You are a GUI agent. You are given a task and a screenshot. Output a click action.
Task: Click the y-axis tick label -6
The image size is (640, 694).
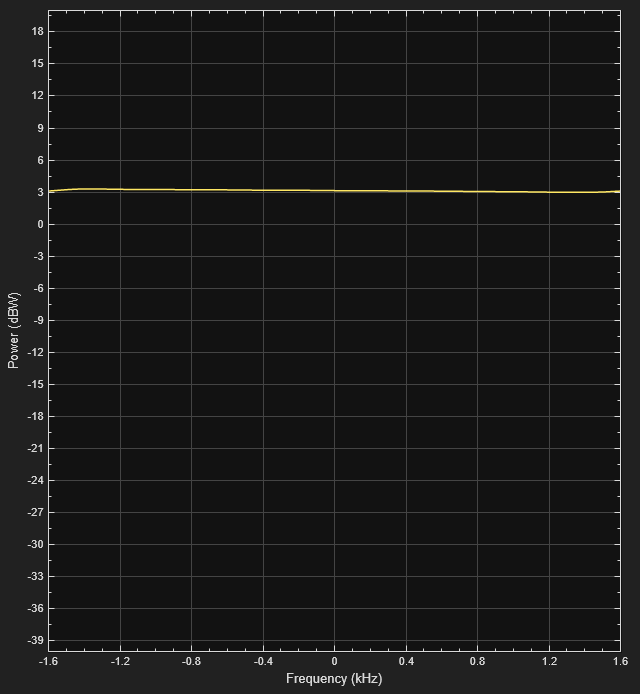click(39, 289)
